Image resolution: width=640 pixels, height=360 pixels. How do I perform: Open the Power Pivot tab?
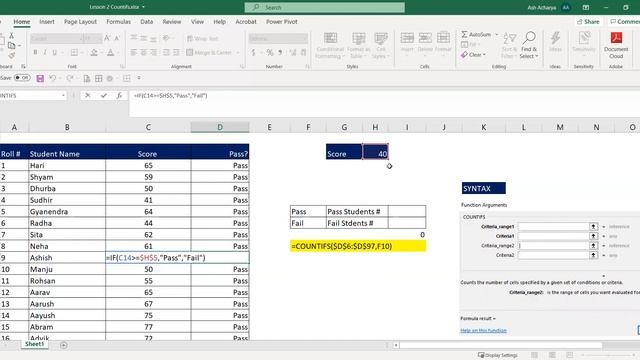coord(282,22)
